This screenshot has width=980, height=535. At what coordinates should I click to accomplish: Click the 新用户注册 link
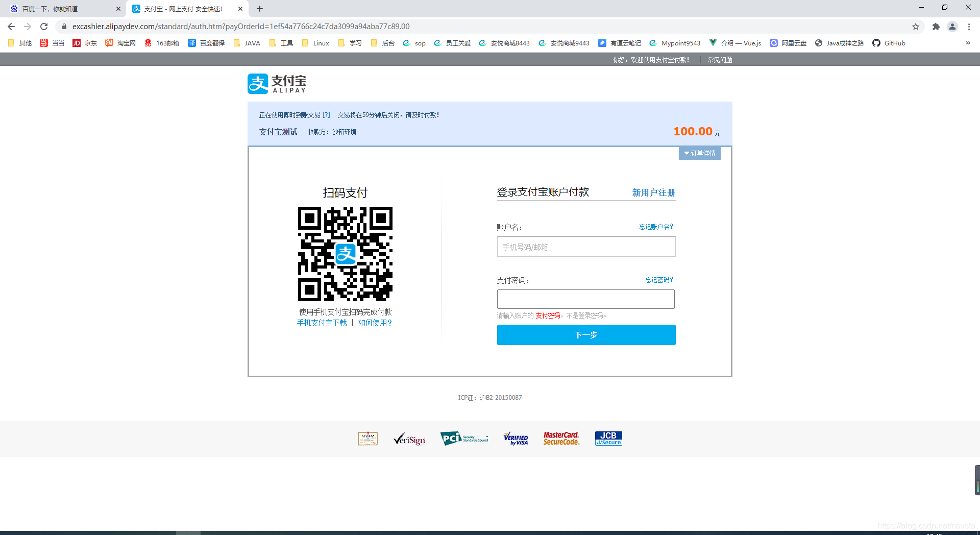tap(654, 192)
